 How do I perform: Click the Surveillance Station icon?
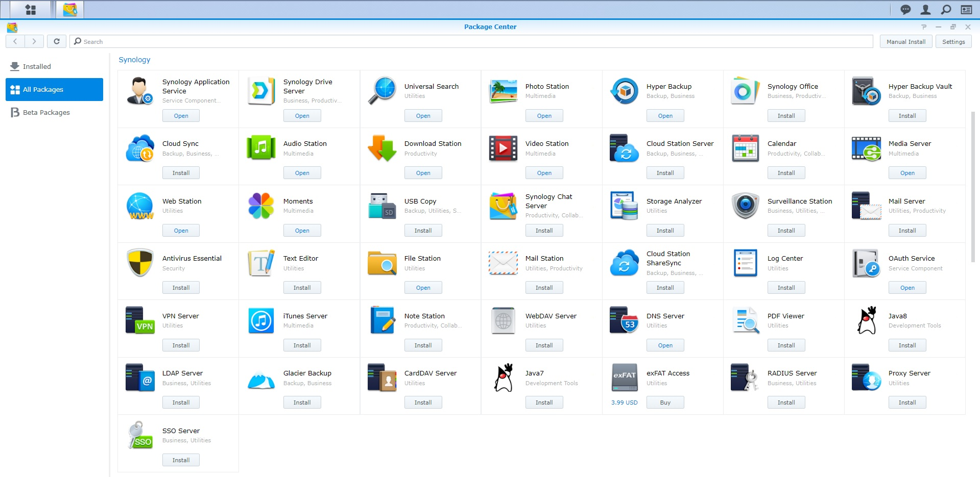(x=745, y=206)
